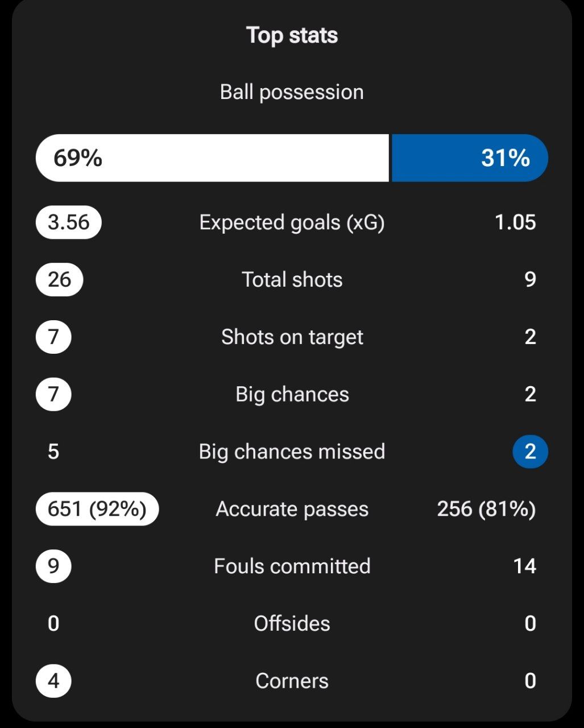Tap the 651 (92%) accurate passes pill
The width and height of the screenshot is (584, 728).
click(97, 509)
